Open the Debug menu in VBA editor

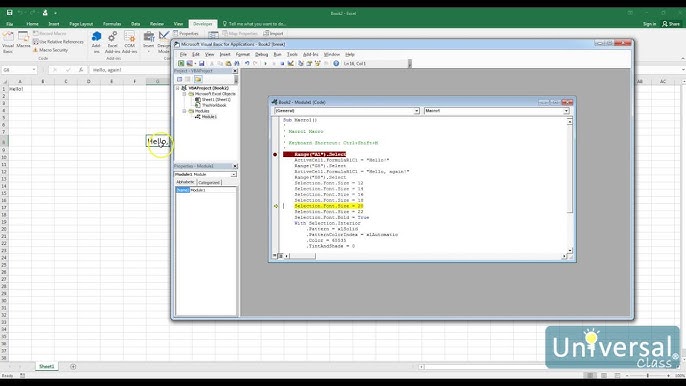tap(261, 54)
